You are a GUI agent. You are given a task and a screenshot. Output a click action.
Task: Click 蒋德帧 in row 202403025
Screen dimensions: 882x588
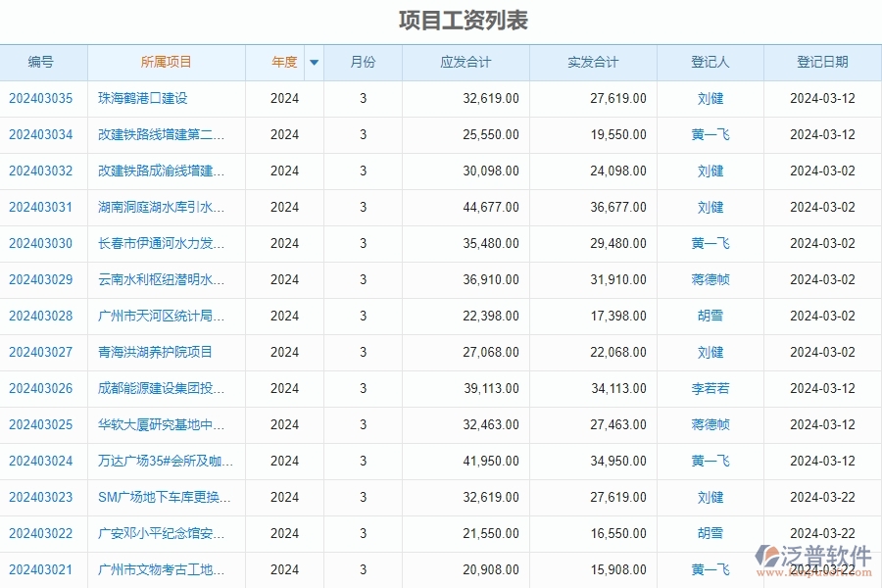point(710,424)
